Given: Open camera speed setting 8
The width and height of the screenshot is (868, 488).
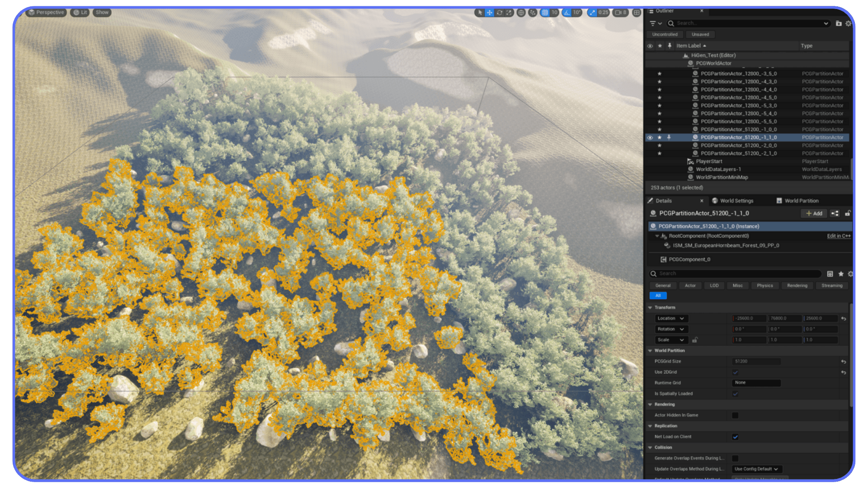Looking at the screenshot, I should point(621,13).
